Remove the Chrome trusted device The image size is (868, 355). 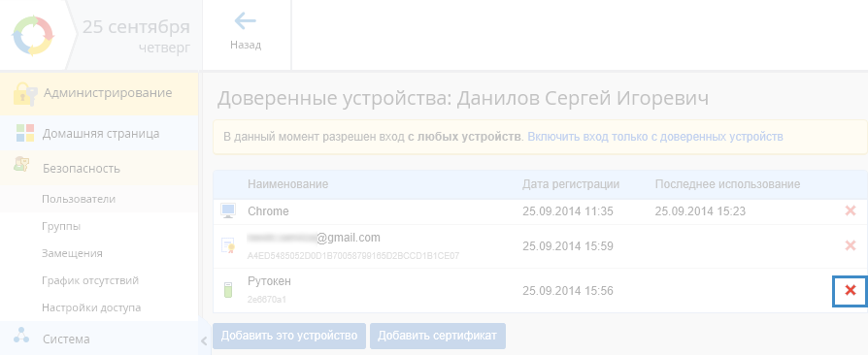pos(851,210)
